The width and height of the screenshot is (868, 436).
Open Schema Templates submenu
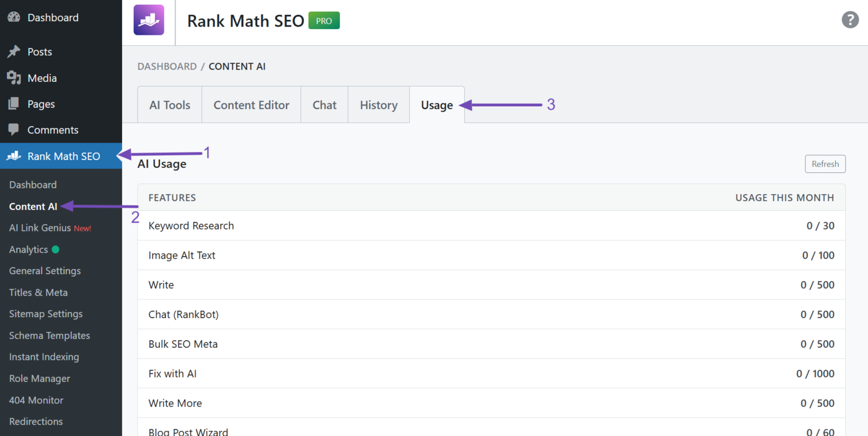(50, 336)
